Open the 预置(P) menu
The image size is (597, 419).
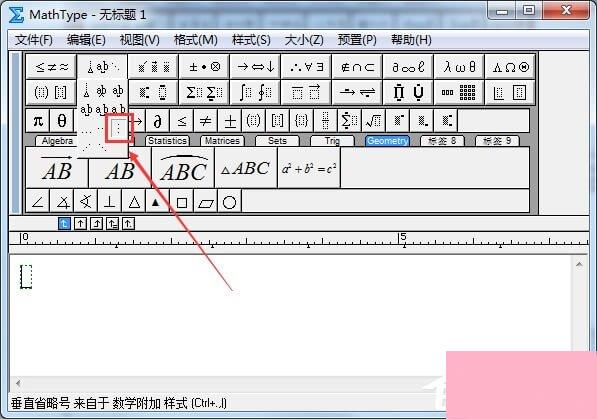tap(357, 40)
